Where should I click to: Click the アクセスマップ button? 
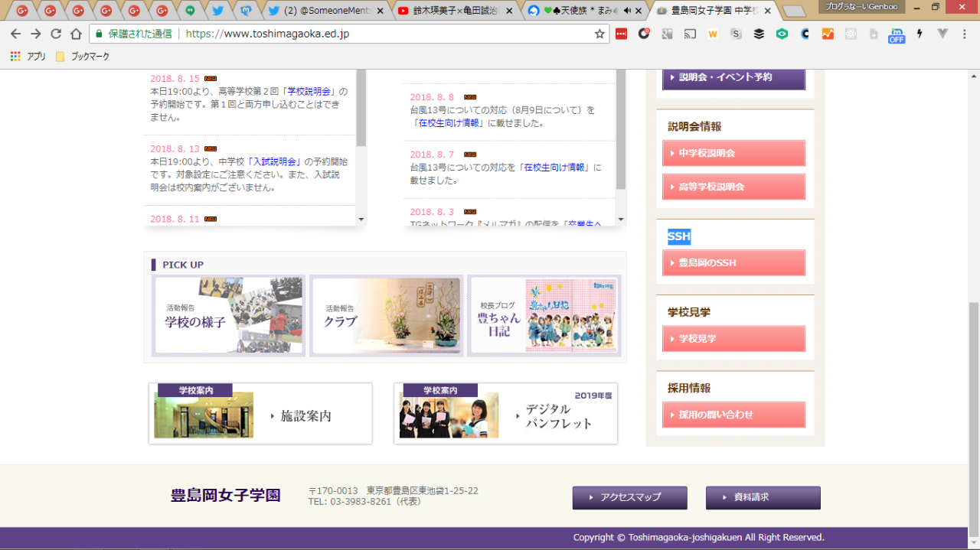click(629, 497)
